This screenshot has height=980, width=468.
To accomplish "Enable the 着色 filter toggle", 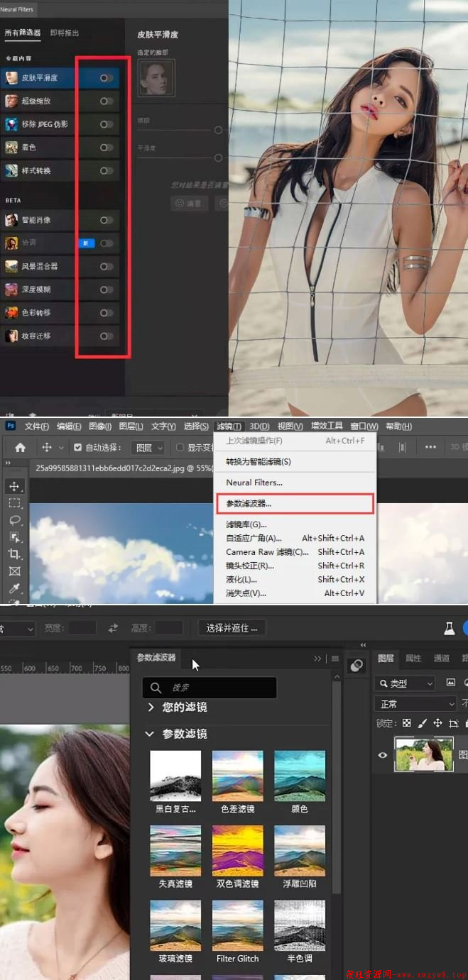I will 106,148.
